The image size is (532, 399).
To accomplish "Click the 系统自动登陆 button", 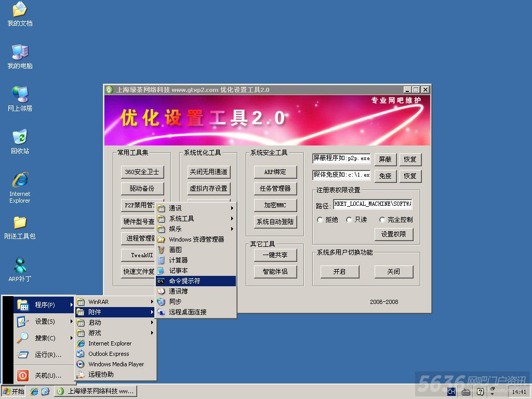I will coord(275,221).
